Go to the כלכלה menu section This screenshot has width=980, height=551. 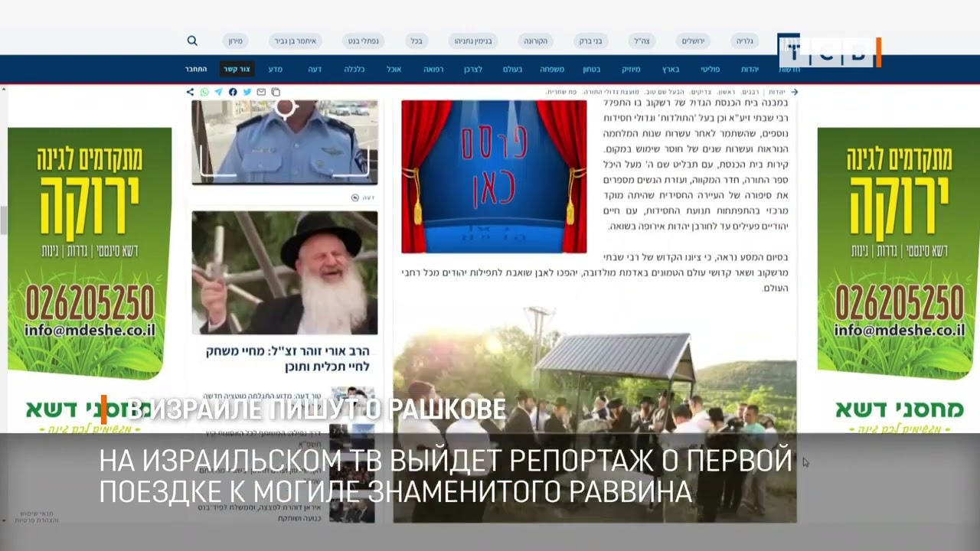354,69
